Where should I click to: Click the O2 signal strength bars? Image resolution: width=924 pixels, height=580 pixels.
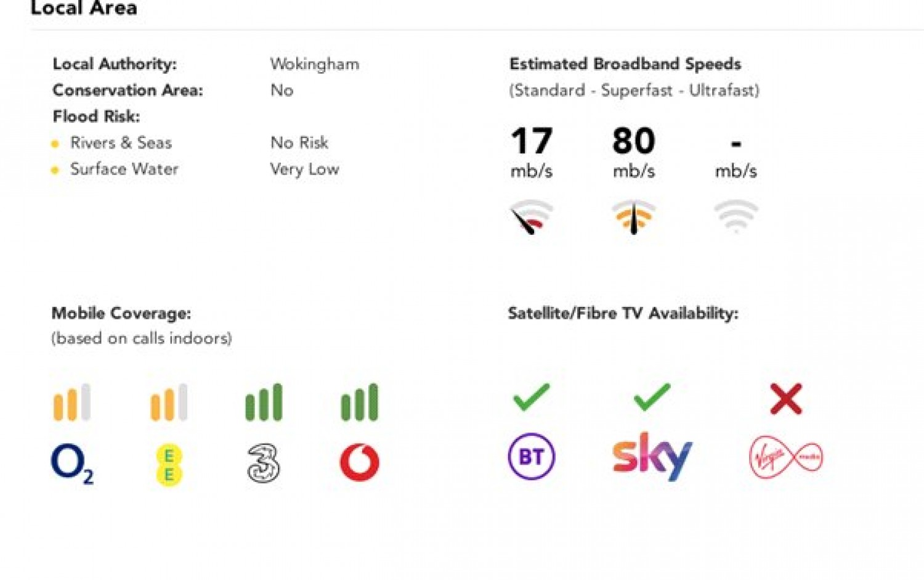pos(72,402)
